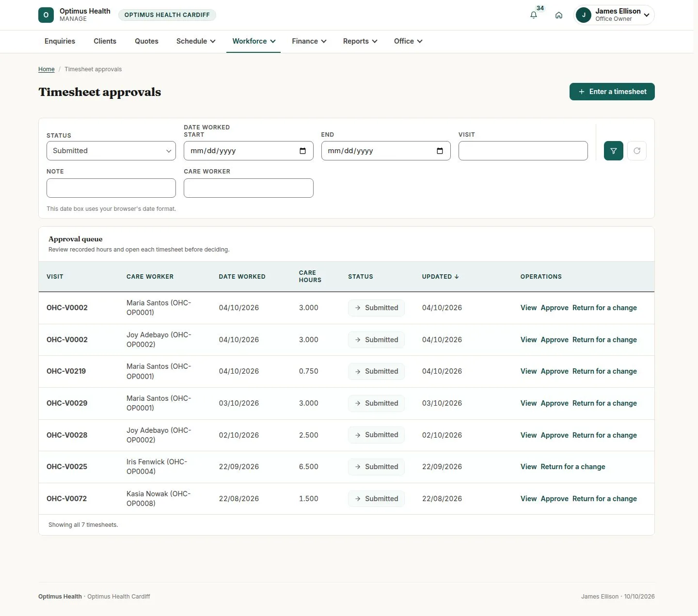698x616 pixels.
Task: Approve the OHC-V0028 timesheet
Action: 555,435
